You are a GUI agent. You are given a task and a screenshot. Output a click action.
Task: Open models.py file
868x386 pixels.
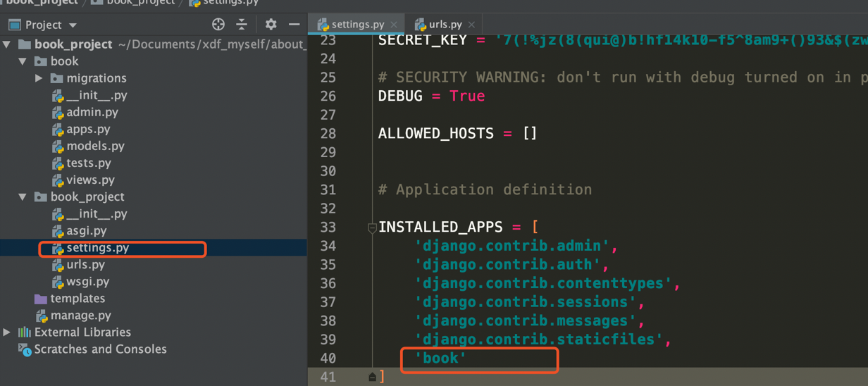tap(95, 146)
